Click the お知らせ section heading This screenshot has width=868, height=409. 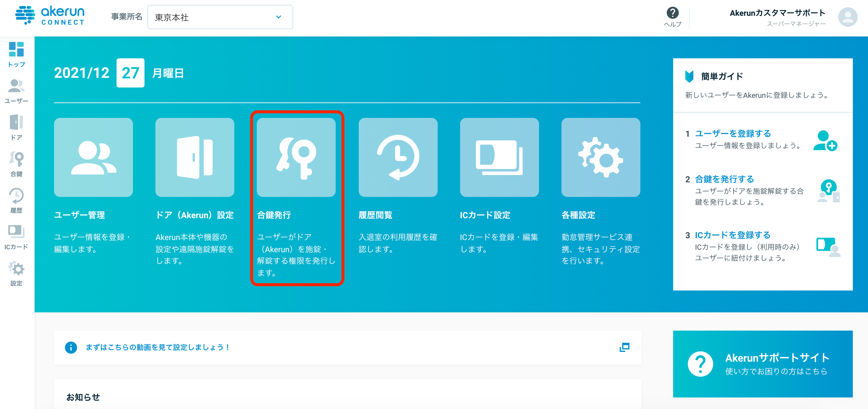pyautogui.click(x=83, y=397)
